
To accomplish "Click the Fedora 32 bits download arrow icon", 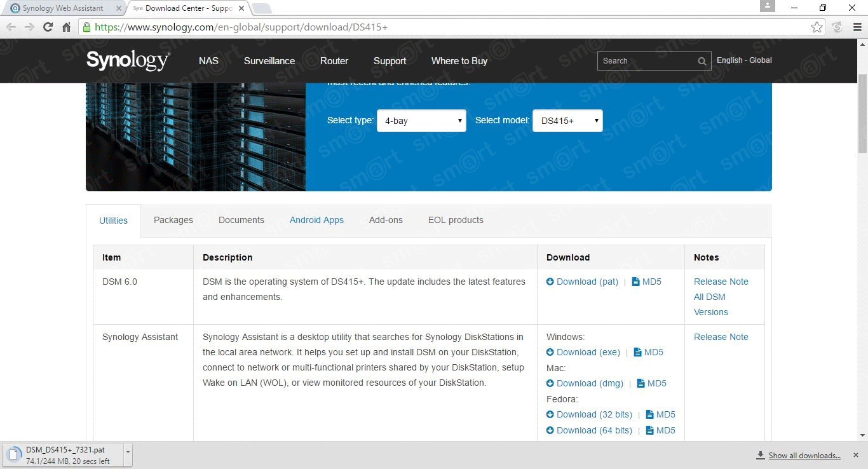I will (x=550, y=414).
